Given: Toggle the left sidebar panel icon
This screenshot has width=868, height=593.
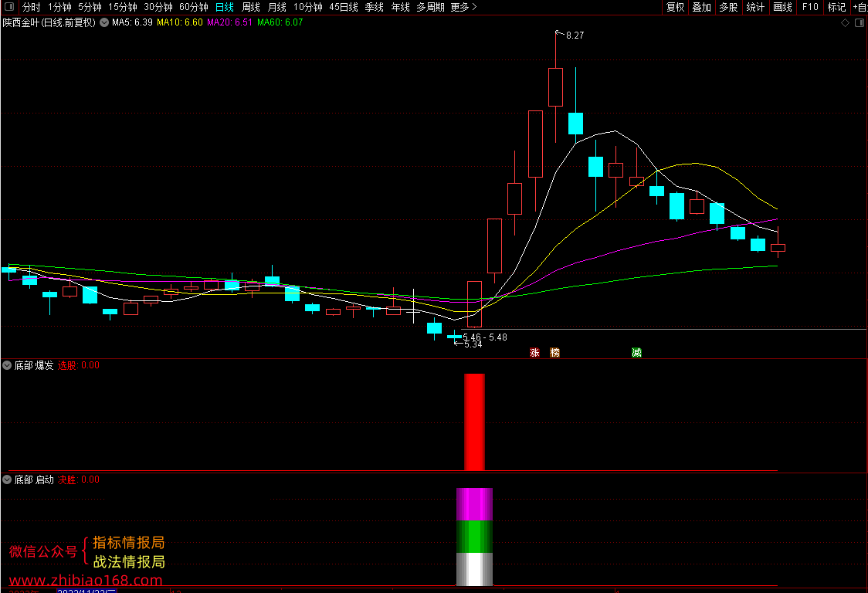Looking at the screenshot, I should pos(9,7).
